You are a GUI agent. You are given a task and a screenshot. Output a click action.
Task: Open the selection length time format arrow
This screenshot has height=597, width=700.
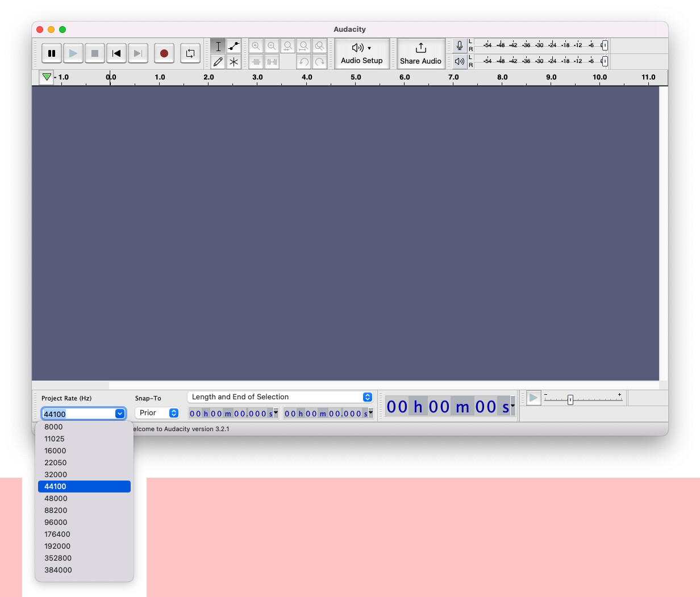click(276, 413)
